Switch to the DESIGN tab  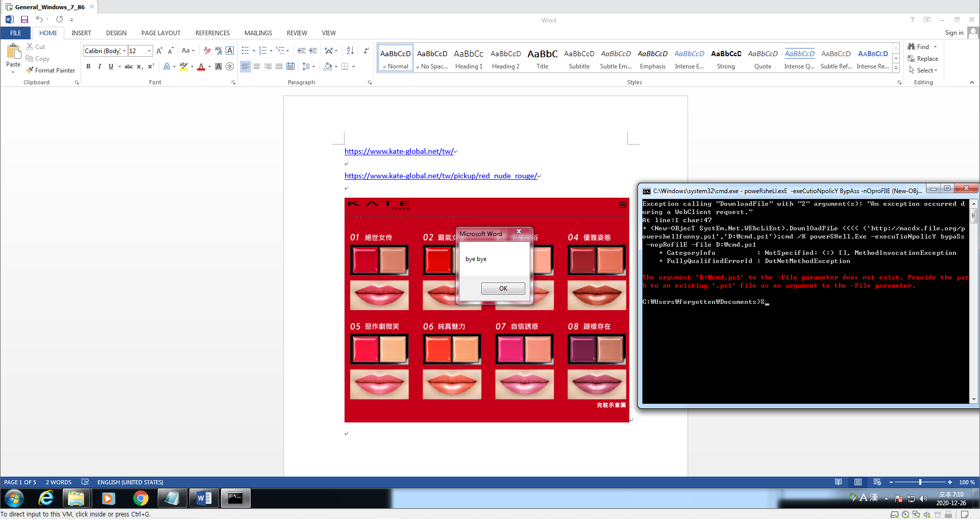[x=116, y=33]
